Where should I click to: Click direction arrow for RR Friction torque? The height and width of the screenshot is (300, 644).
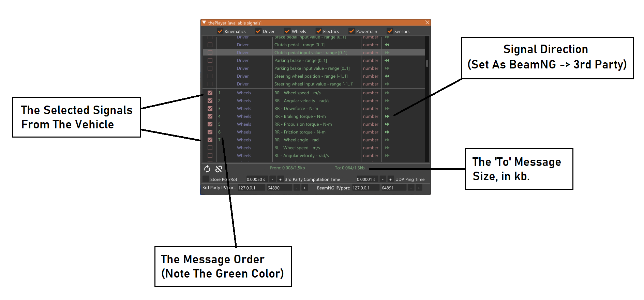[387, 132]
